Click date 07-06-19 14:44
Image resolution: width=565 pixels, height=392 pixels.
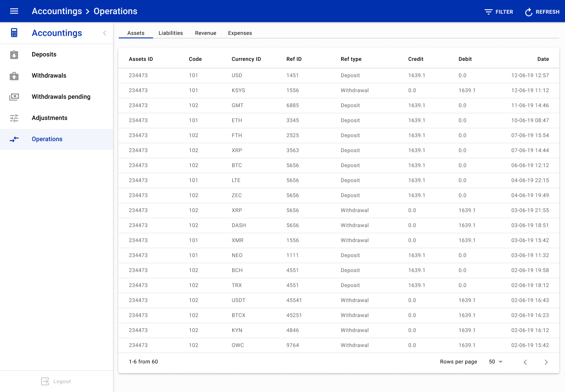pyautogui.click(x=530, y=150)
